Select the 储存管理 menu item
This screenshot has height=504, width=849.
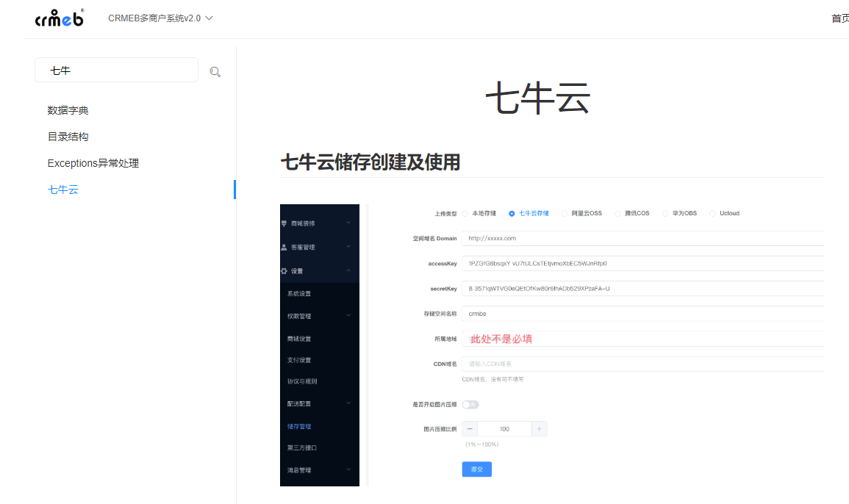(x=299, y=427)
